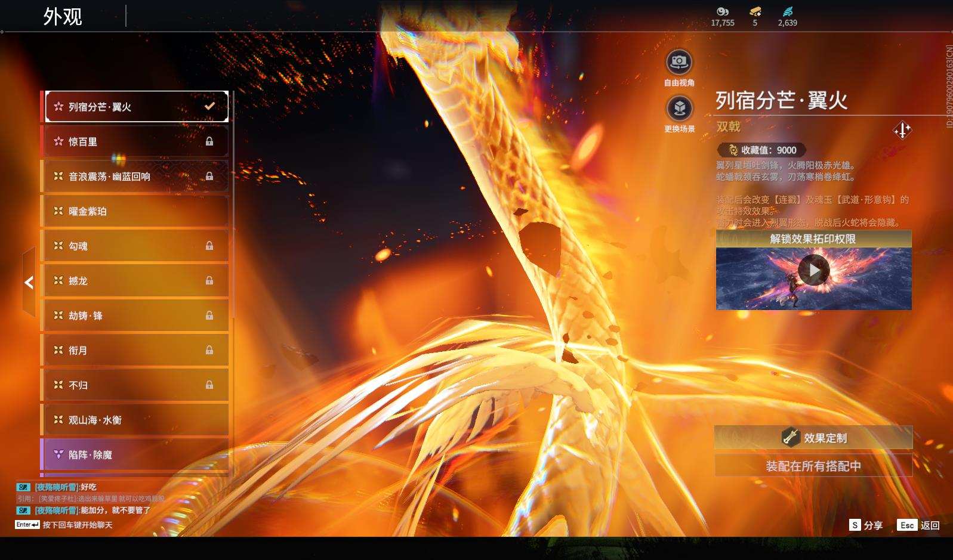Click the 双戟 weapon type label
The height and width of the screenshot is (560, 953).
729,126
